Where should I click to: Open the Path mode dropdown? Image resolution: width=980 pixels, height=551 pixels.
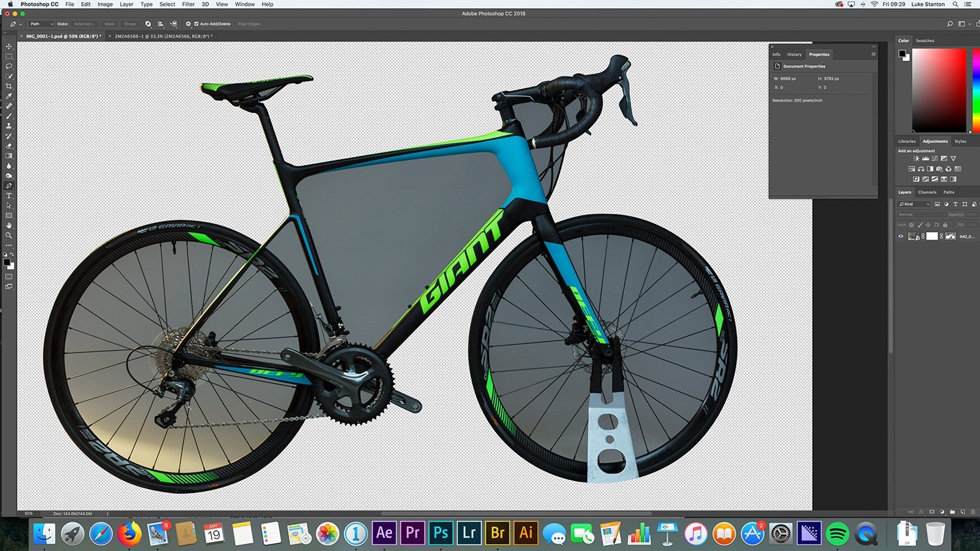point(41,24)
